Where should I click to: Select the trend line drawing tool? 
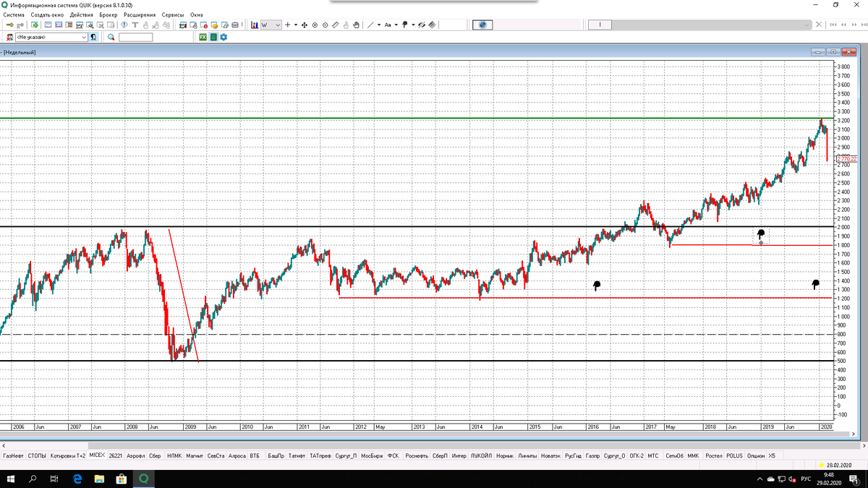tap(370, 25)
